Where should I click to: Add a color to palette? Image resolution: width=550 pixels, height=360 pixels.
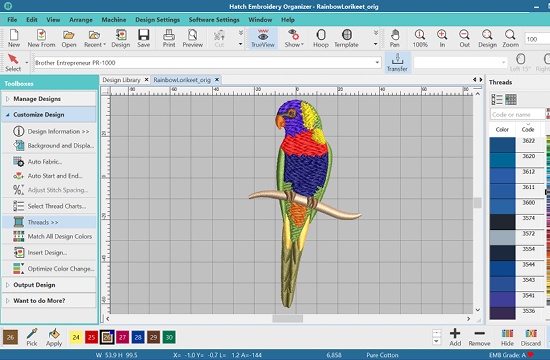pyautogui.click(x=455, y=338)
